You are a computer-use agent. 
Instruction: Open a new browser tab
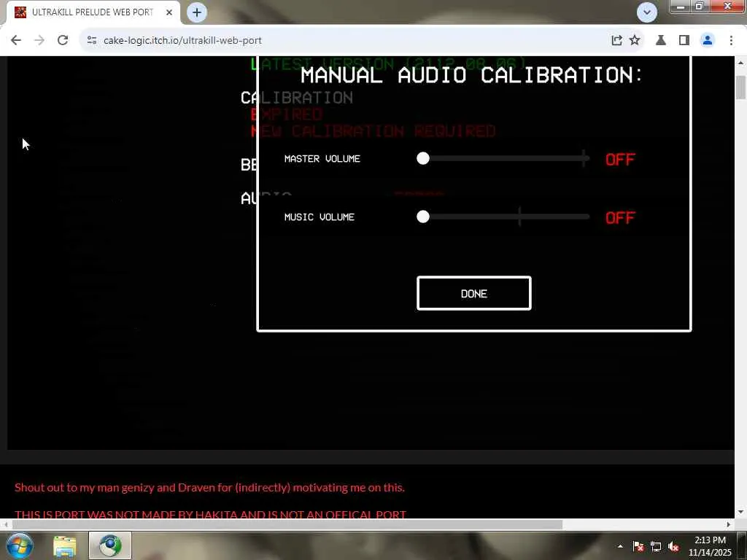click(x=197, y=12)
